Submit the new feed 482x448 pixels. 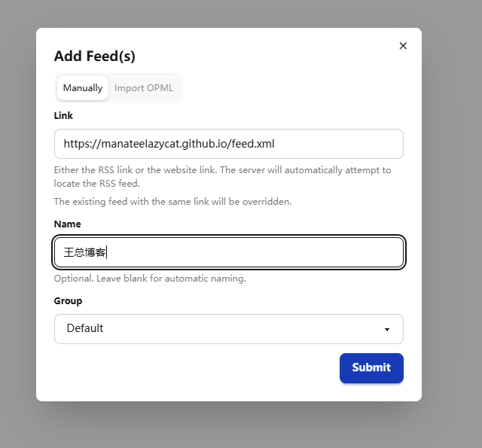click(371, 367)
